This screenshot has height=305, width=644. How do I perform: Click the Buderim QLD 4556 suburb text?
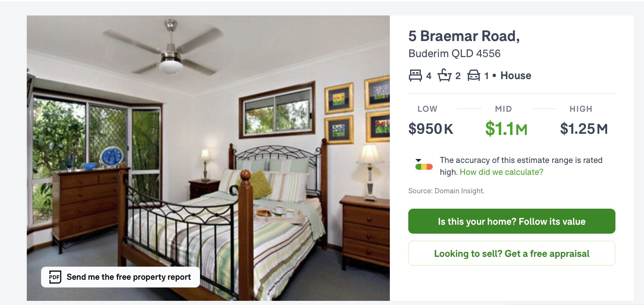pyautogui.click(x=454, y=54)
